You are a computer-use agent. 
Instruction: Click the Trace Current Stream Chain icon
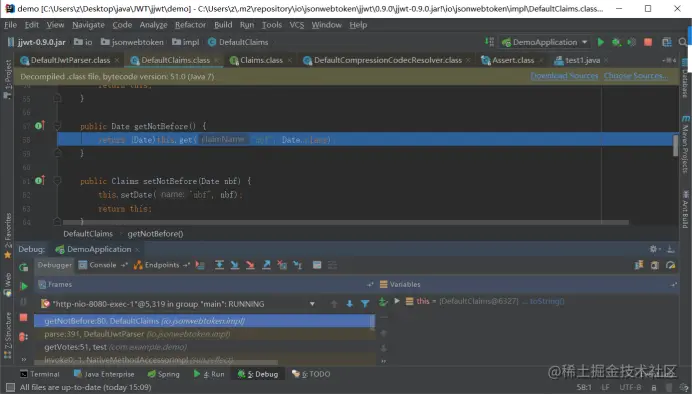click(x=332, y=265)
